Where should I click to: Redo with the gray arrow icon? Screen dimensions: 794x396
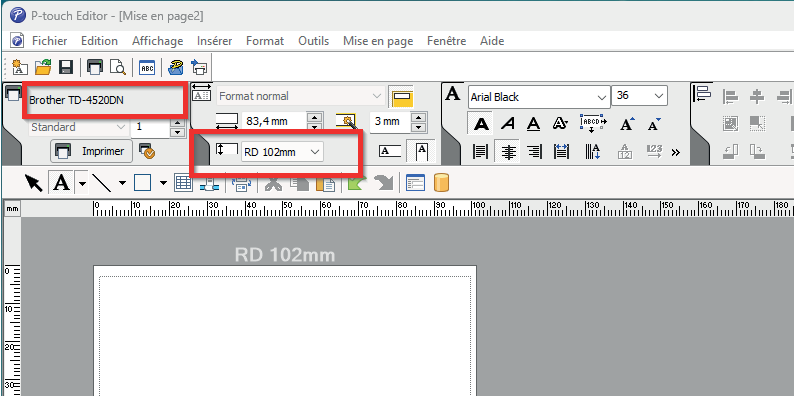pyautogui.click(x=384, y=183)
